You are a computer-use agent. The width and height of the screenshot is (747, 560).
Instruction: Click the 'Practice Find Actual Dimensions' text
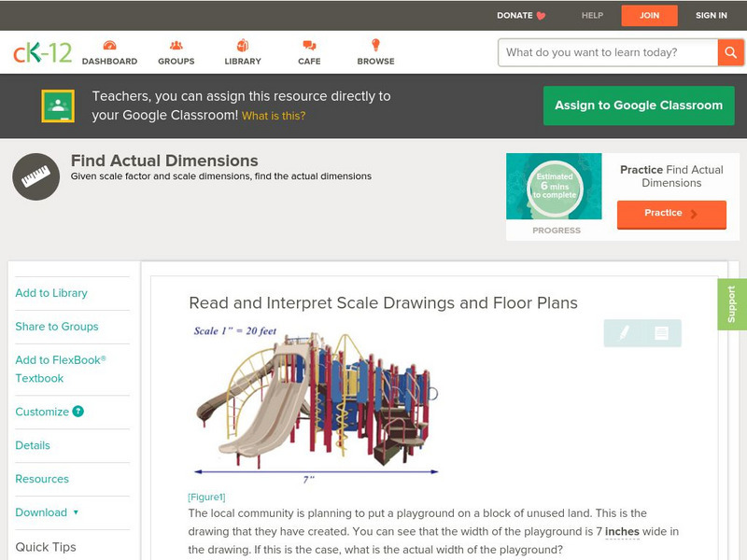click(x=671, y=176)
